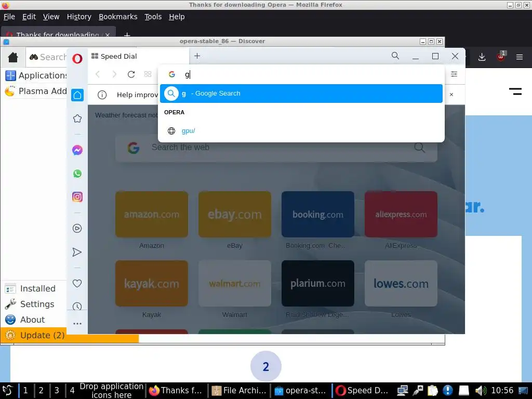Viewport: 532px width, 399px height.
Task: Open the Firefox Edit menu
Action: click(29, 17)
